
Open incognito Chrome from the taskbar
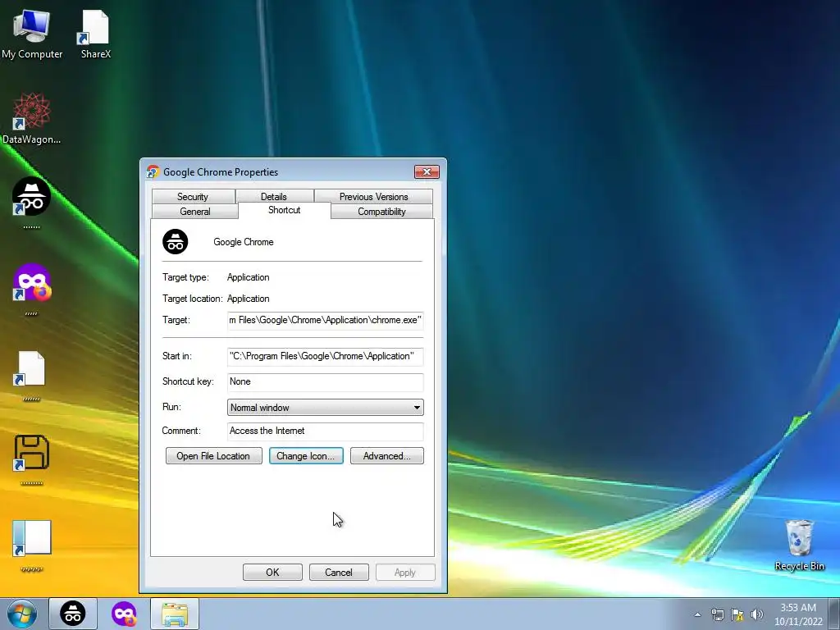pos(72,614)
